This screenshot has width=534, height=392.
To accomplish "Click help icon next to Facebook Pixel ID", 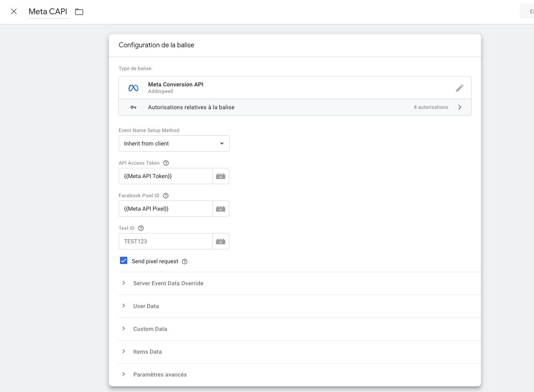I will point(166,196).
